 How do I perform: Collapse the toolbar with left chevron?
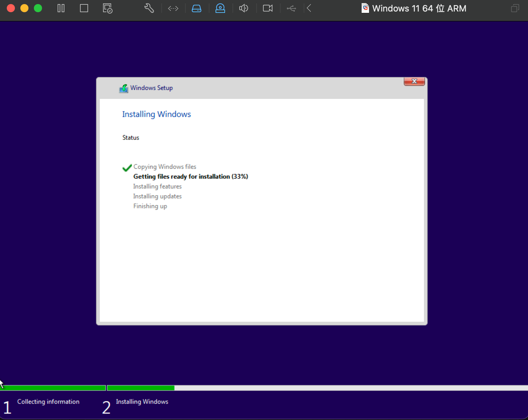click(309, 8)
